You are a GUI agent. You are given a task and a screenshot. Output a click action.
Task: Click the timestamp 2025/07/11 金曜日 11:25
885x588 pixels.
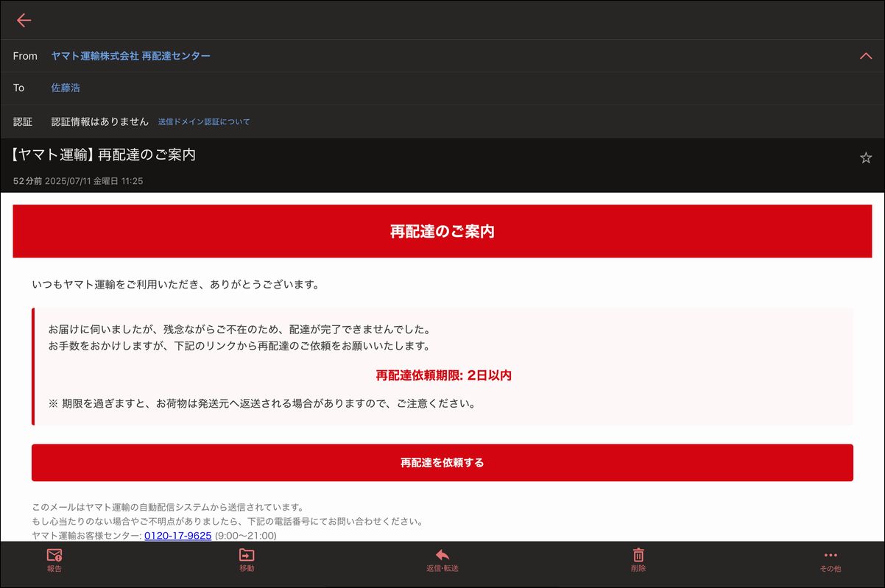[x=94, y=181]
